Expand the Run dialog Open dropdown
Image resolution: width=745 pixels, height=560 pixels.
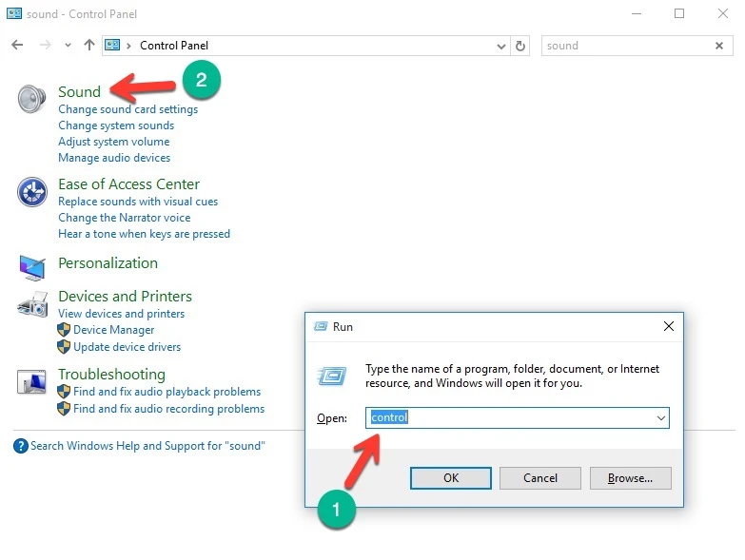(660, 417)
